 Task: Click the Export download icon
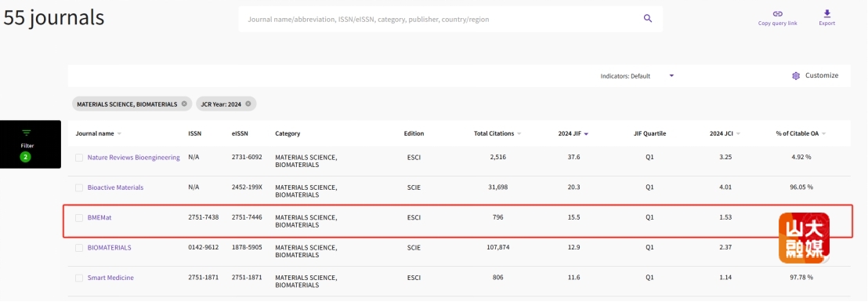[827, 13]
